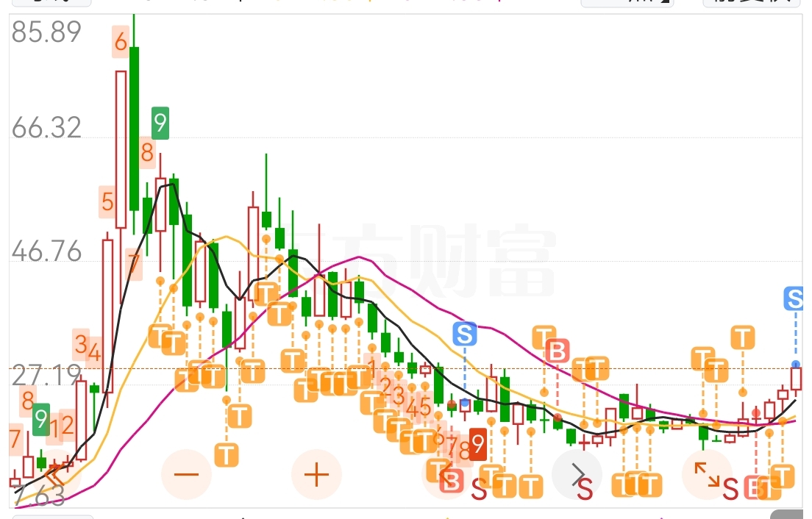Select the tallest hollow red candlestick
Viewport: 812px width, 519px height.
(121, 149)
